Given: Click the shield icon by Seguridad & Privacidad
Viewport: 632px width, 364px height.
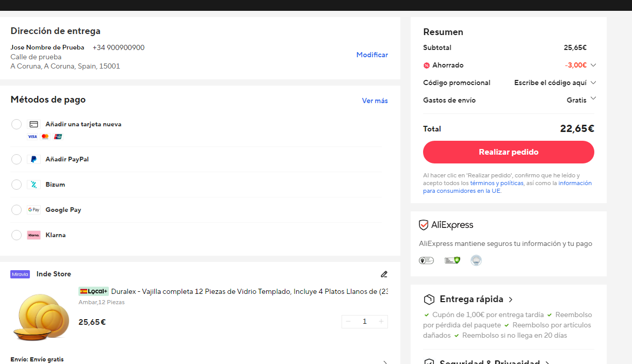Looking at the screenshot, I should tap(429, 362).
